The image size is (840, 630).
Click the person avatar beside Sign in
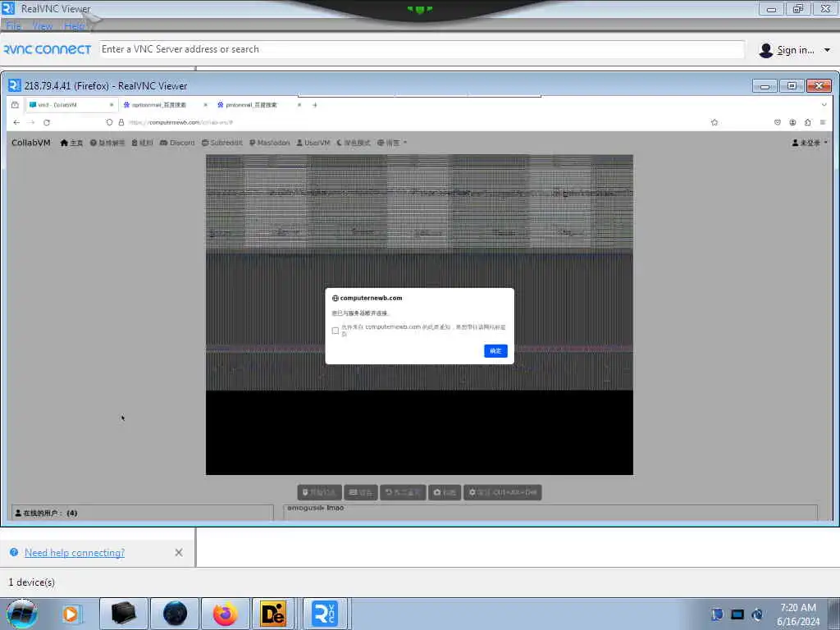tap(766, 50)
